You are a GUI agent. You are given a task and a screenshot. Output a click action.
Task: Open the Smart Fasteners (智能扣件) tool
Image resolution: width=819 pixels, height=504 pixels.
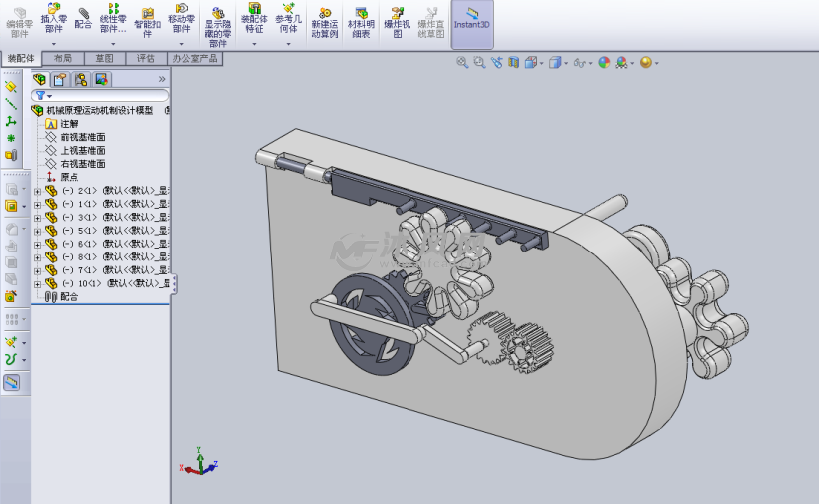click(147, 23)
